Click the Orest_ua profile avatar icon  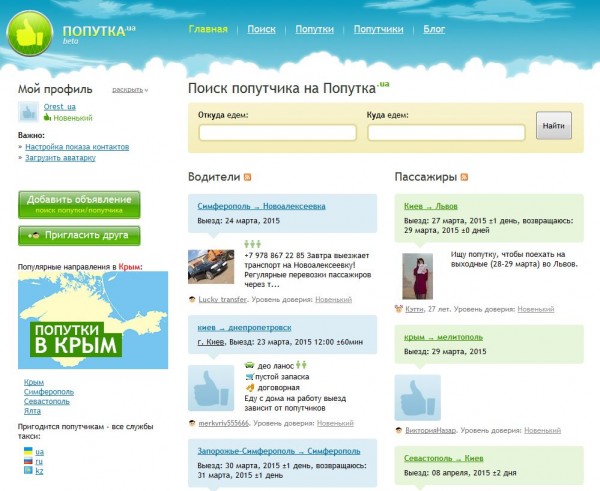click(28, 112)
